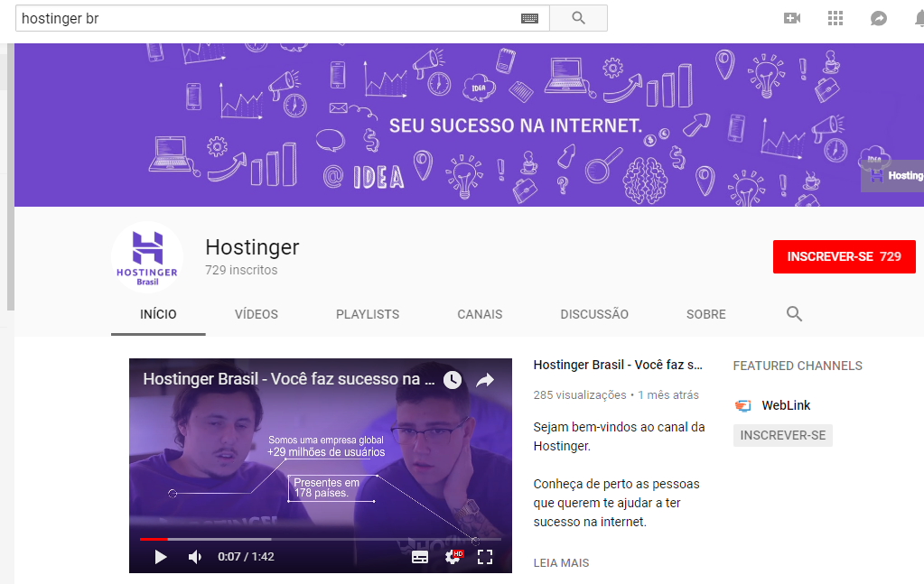
Task: Click the search magnifier button
Action: pyautogui.click(x=578, y=18)
